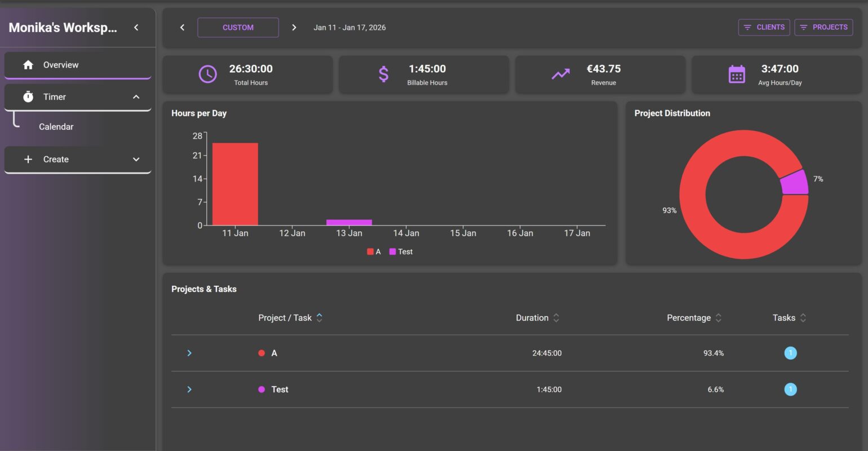The image size is (868, 451).
Task: Click the Avg Hours/Day calendar icon
Action: (736, 74)
